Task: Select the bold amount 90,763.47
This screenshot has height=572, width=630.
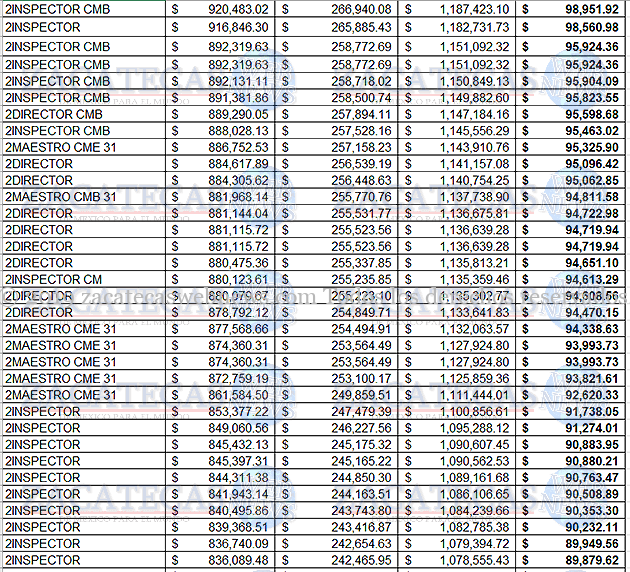Action: tap(592, 478)
